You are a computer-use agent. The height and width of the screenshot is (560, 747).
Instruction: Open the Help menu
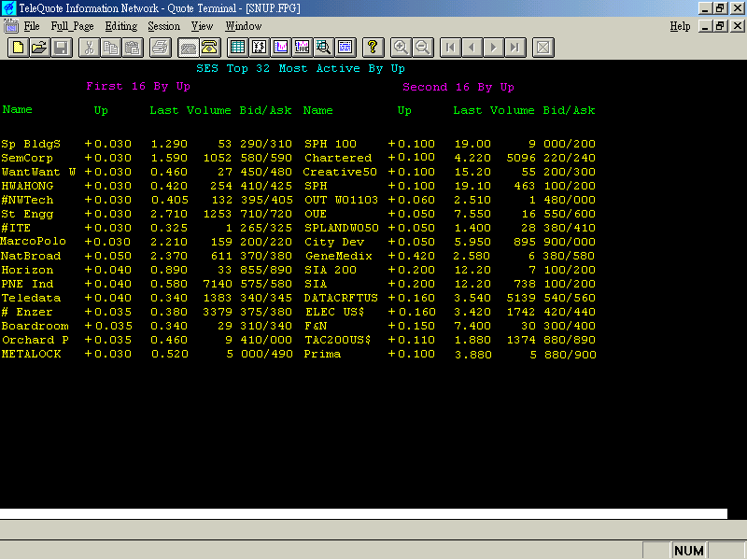[680, 26]
